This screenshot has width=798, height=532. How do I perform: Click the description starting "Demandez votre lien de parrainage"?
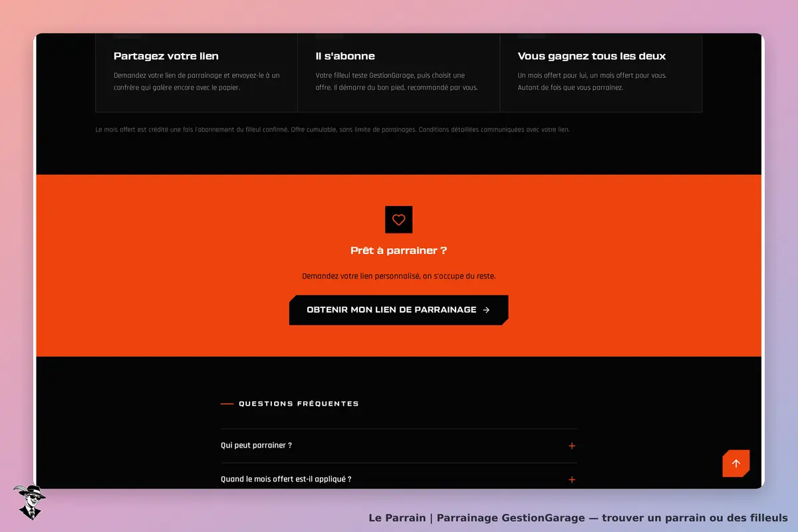[x=197, y=82]
